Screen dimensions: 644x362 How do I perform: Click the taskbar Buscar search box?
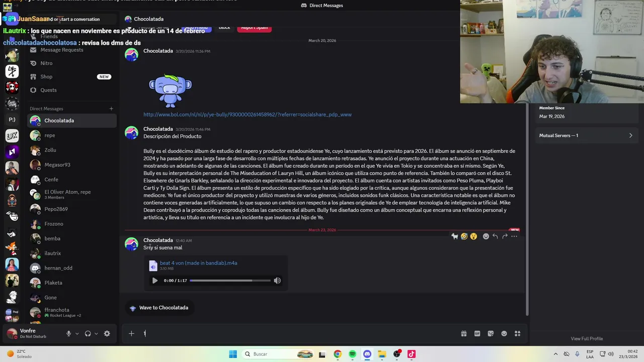click(x=278, y=354)
